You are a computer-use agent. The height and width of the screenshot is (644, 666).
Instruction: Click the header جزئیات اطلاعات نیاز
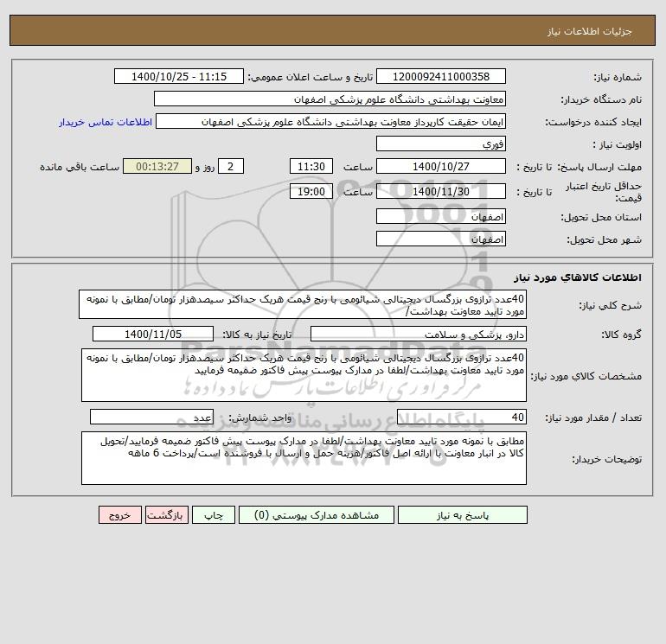tap(590, 31)
